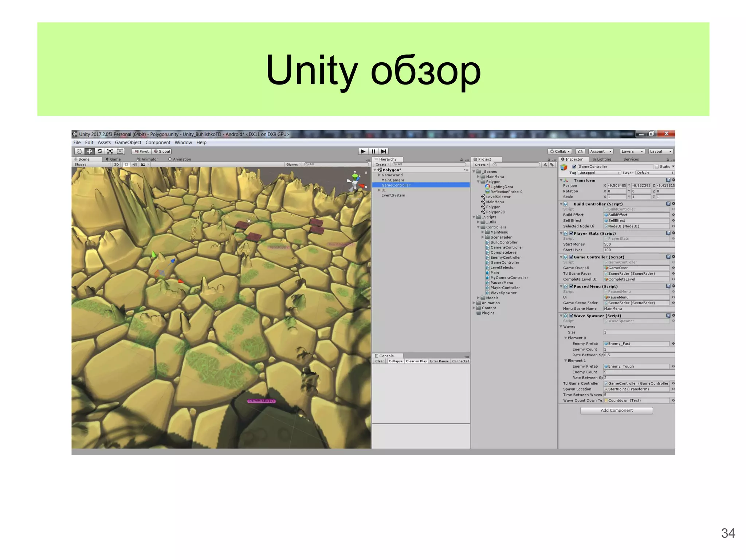Open Wave Spawner help icon
This screenshot has width=746, height=560.
668,316
